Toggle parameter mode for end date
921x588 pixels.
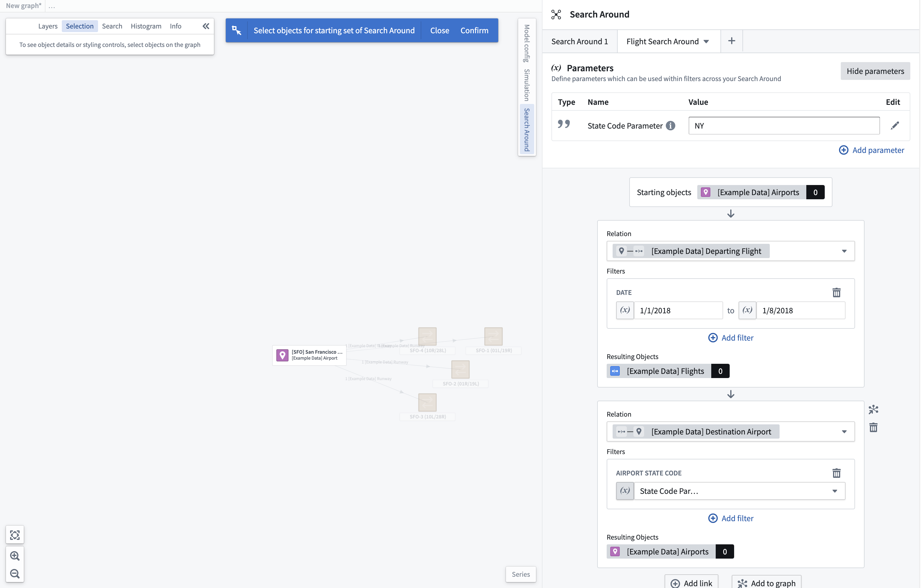[747, 310]
